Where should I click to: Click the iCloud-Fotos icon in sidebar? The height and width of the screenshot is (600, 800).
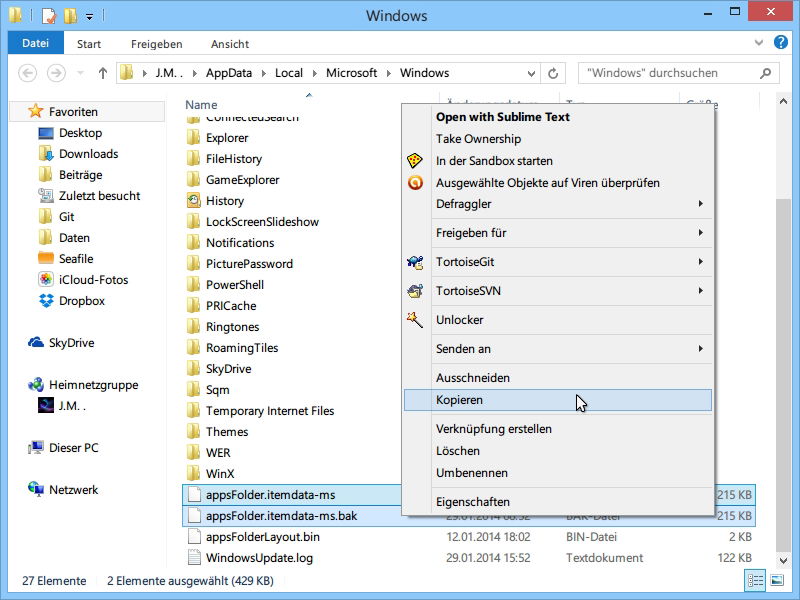(x=46, y=280)
